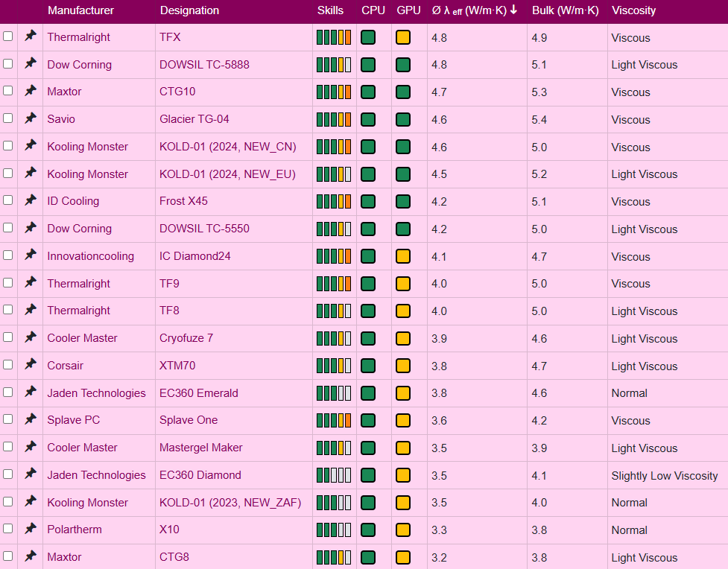The image size is (728, 569).
Task: Pin the EC360 Diamond row
Action: pyautogui.click(x=31, y=474)
